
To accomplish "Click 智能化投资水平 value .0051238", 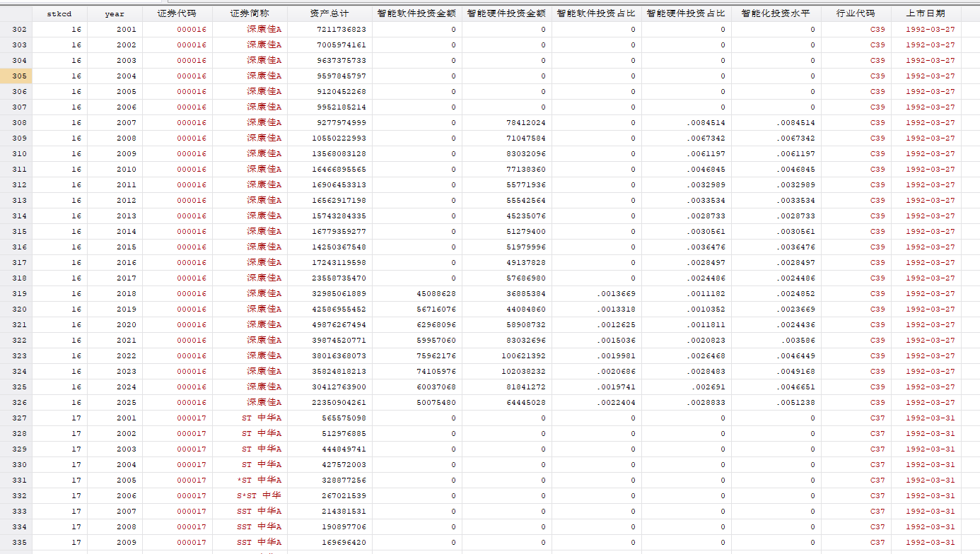I will pos(776,402).
